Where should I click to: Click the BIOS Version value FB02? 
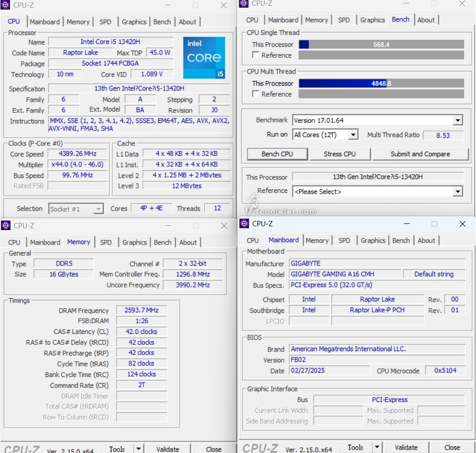[x=377, y=360]
